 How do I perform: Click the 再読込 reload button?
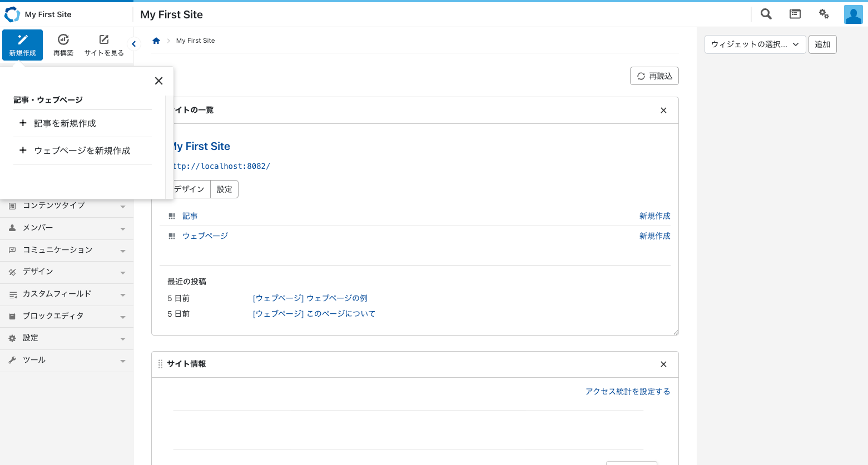pos(654,76)
